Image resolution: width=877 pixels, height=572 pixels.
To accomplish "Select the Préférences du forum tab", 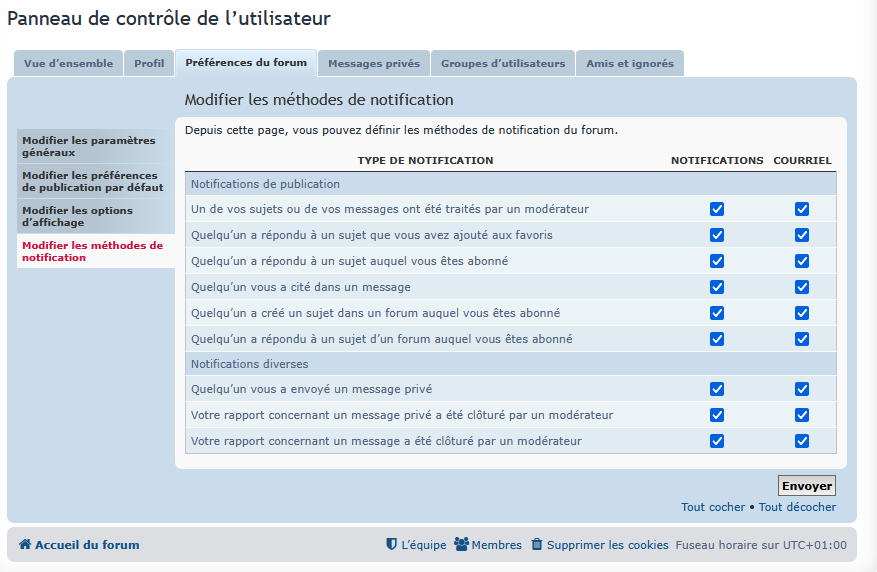I will [246, 63].
